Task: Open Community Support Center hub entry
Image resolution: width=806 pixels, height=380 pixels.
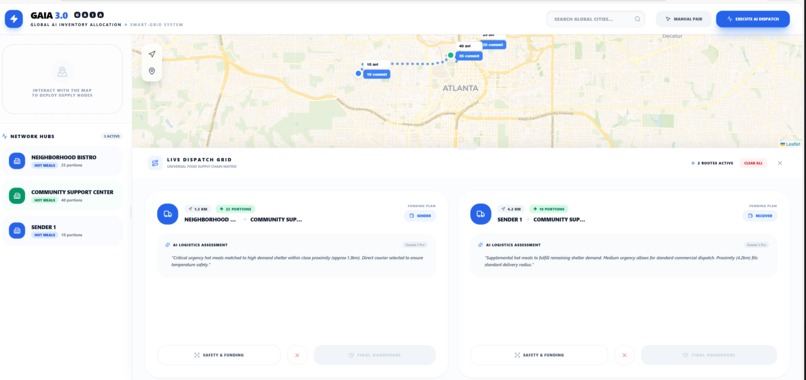Action: click(62, 195)
